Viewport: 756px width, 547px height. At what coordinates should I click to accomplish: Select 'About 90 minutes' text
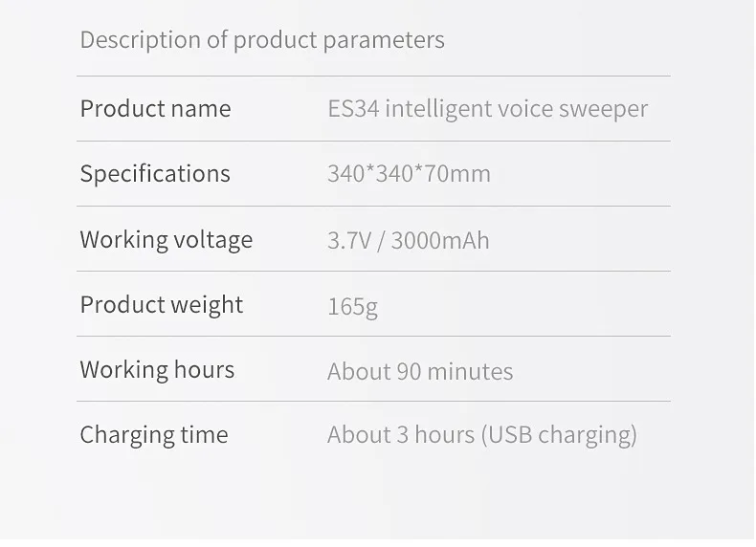point(419,371)
